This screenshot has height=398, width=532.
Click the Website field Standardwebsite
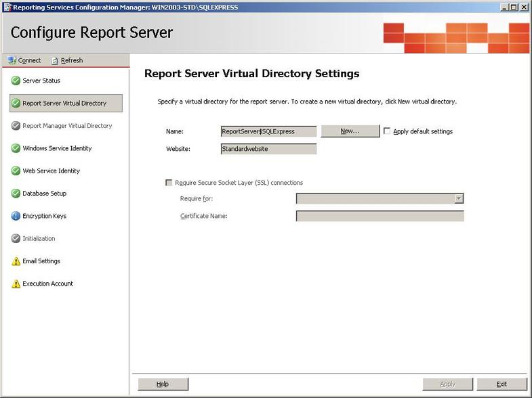click(269, 149)
